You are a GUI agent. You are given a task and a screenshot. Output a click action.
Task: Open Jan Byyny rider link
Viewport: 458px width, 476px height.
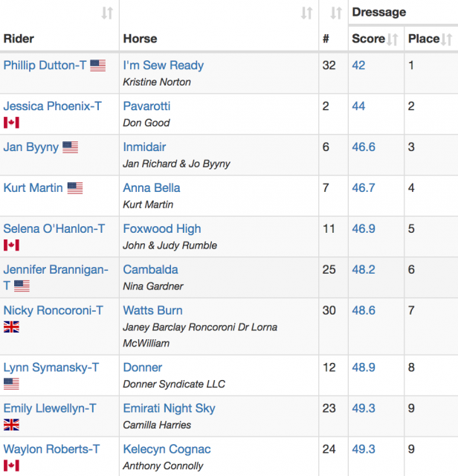pyautogui.click(x=31, y=147)
